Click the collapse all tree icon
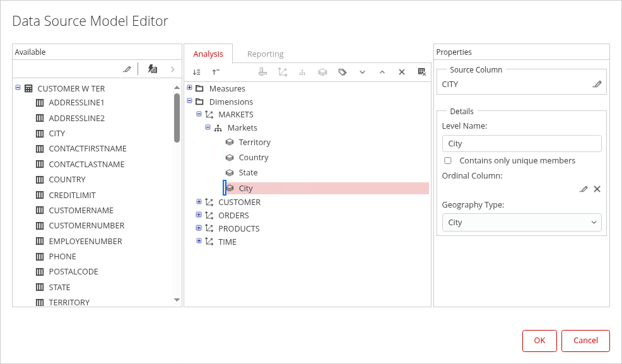The image size is (622, 364). click(x=216, y=72)
